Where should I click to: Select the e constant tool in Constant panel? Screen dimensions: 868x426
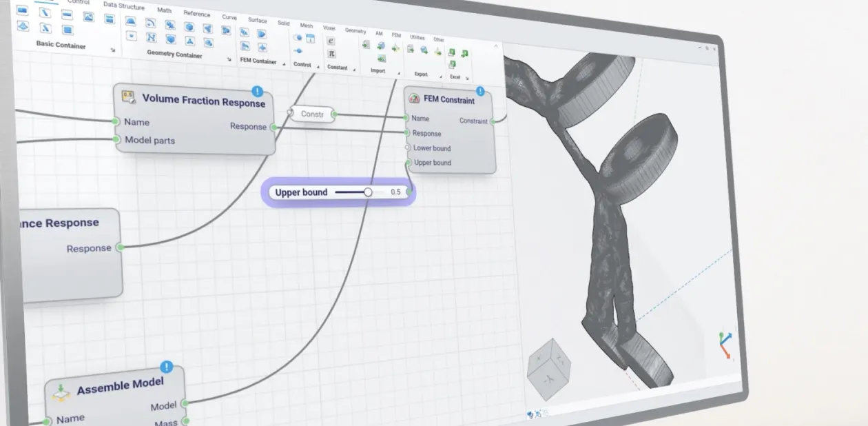click(331, 40)
